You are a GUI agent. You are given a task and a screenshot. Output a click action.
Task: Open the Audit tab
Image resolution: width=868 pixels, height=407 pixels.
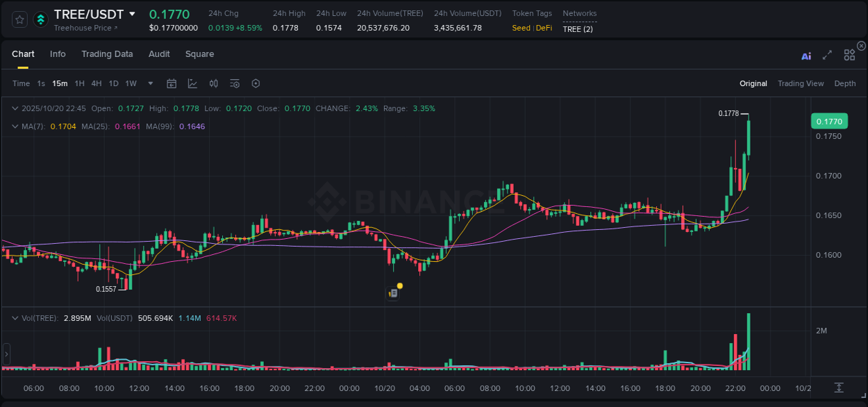[x=159, y=53]
